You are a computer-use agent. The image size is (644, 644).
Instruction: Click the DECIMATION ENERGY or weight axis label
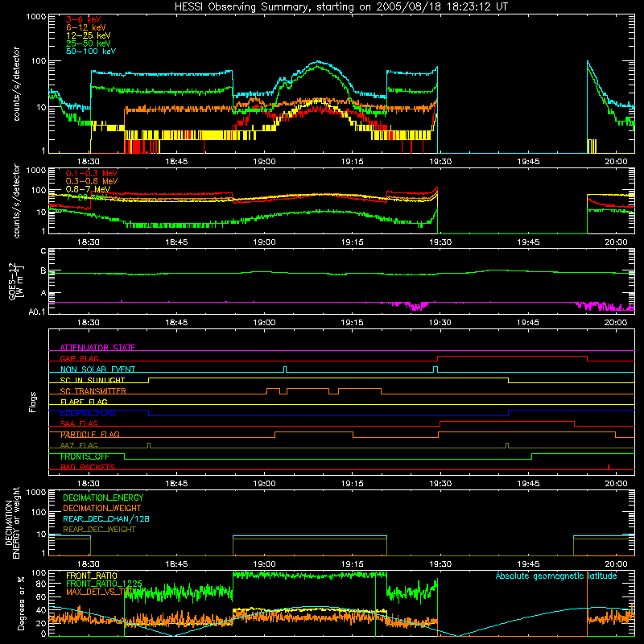(12, 522)
